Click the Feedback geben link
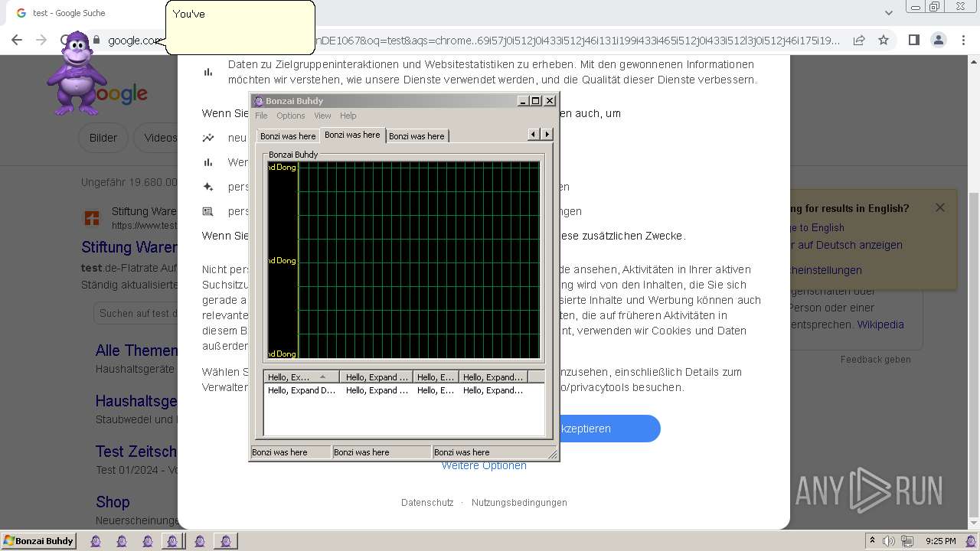 [x=876, y=360]
